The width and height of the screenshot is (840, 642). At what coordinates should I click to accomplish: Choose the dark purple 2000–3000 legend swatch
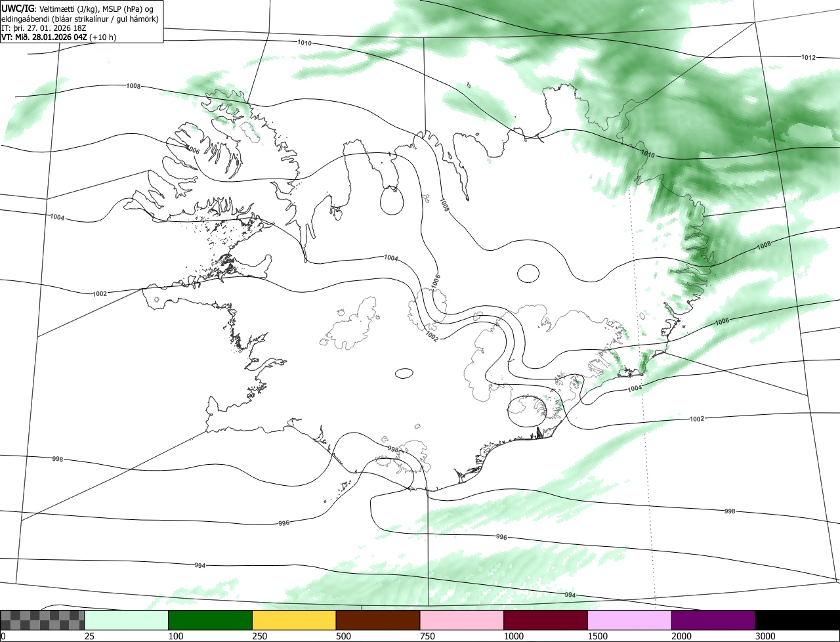713,620
